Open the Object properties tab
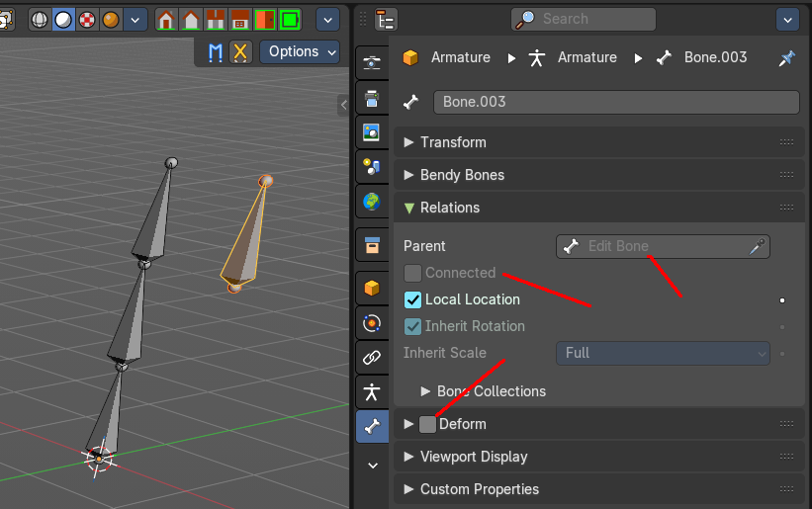The width and height of the screenshot is (812, 509). click(x=372, y=288)
